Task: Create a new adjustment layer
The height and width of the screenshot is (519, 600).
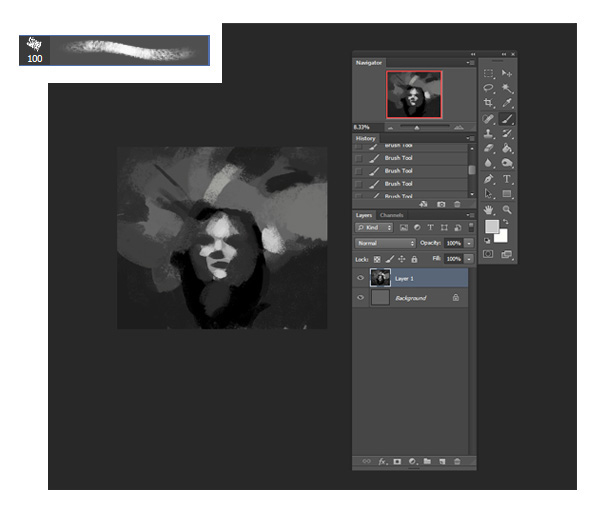Action: click(x=412, y=462)
